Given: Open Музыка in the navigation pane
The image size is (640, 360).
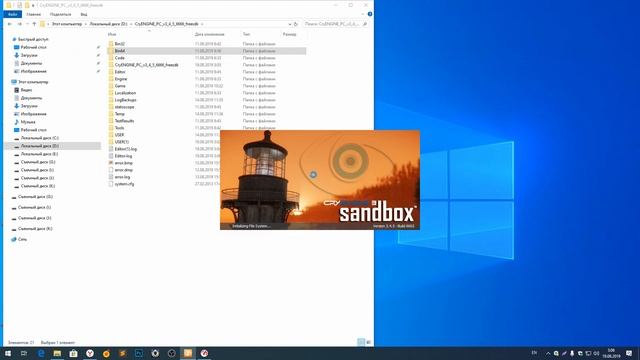Looking at the screenshot, I should tap(28, 122).
